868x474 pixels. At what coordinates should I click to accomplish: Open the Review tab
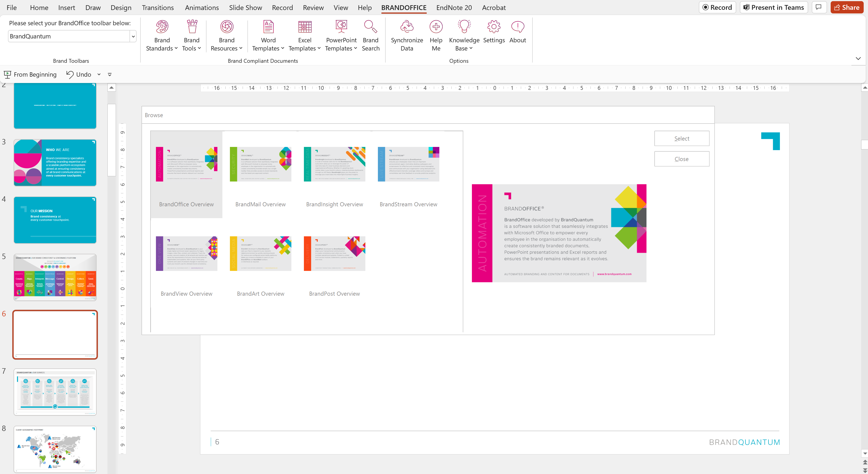(x=313, y=8)
